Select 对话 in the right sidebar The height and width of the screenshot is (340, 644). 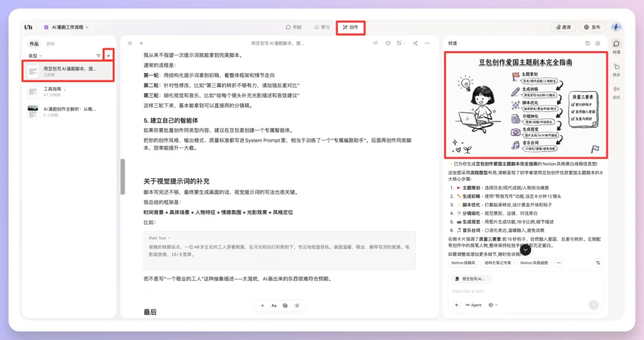tap(616, 47)
